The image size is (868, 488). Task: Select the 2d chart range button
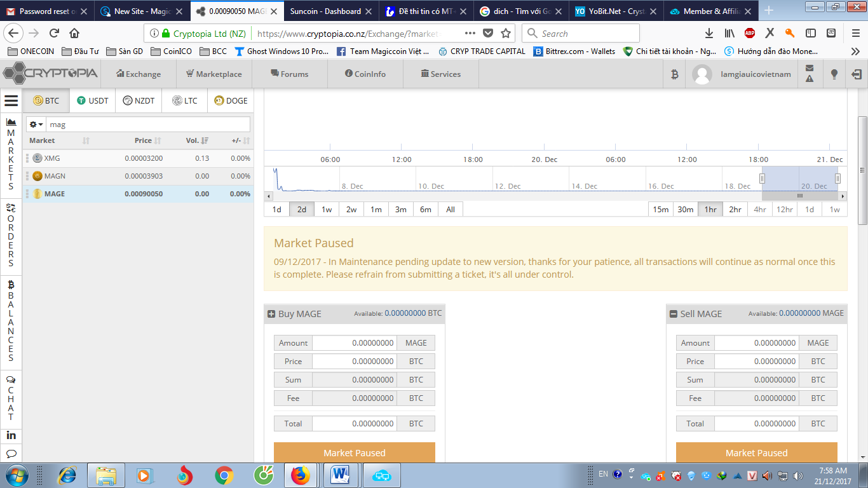302,209
